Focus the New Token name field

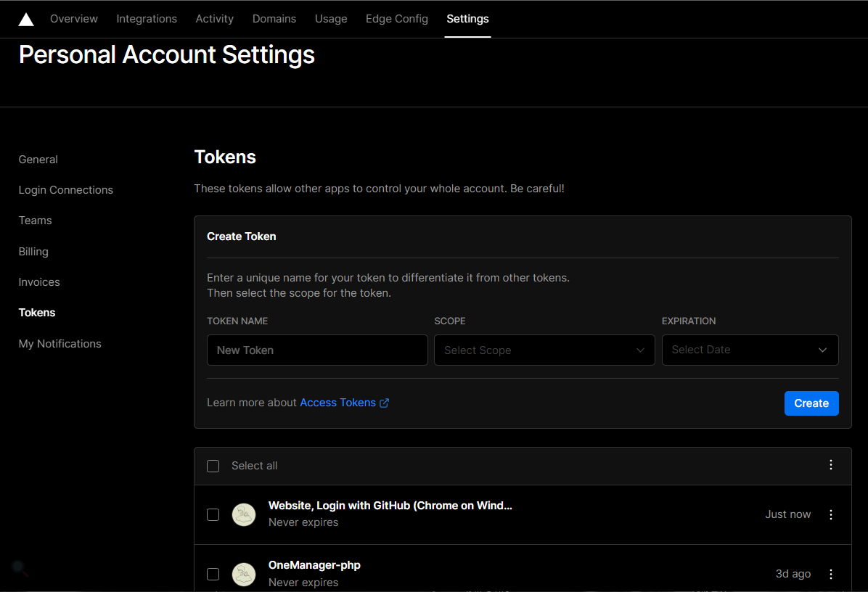coord(317,350)
